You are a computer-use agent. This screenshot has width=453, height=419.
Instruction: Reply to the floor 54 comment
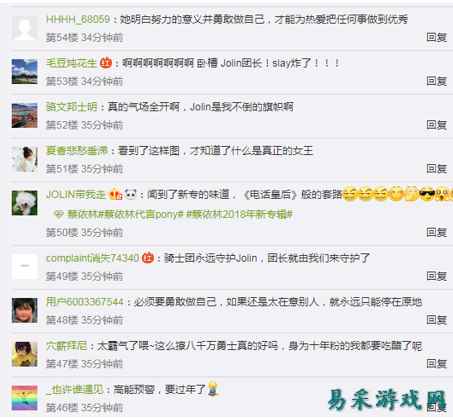coord(436,37)
